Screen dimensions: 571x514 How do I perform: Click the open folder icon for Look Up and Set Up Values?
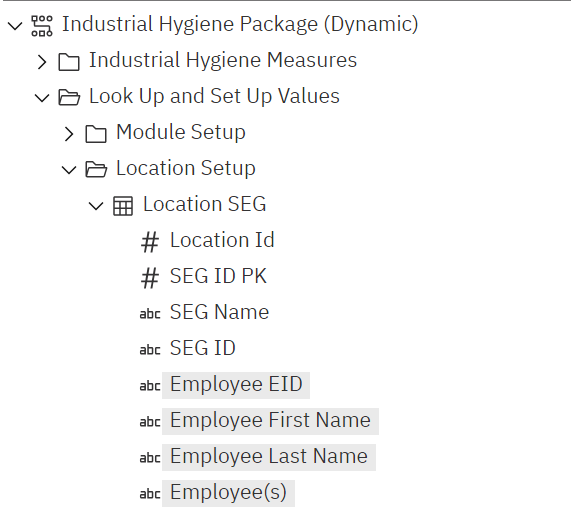(69, 98)
